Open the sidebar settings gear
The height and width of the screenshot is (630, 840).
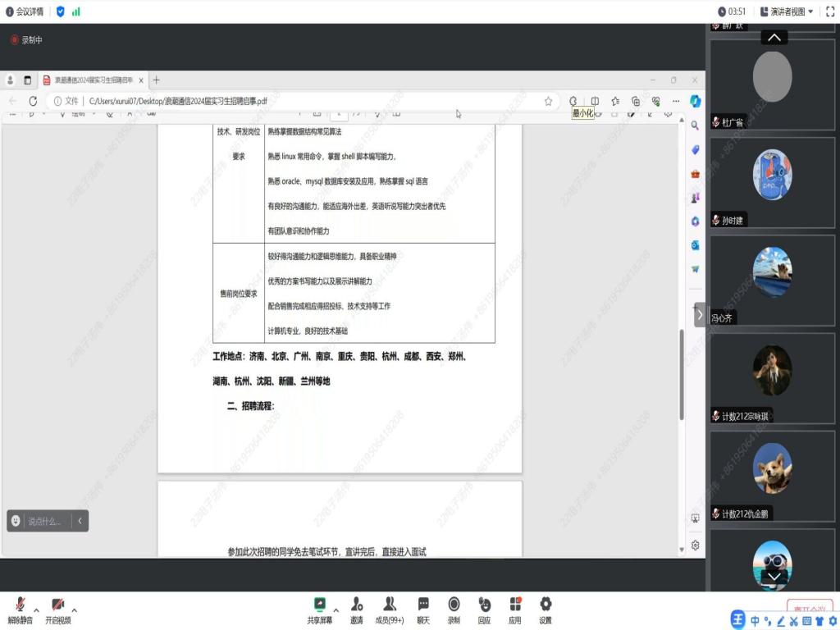(x=695, y=546)
